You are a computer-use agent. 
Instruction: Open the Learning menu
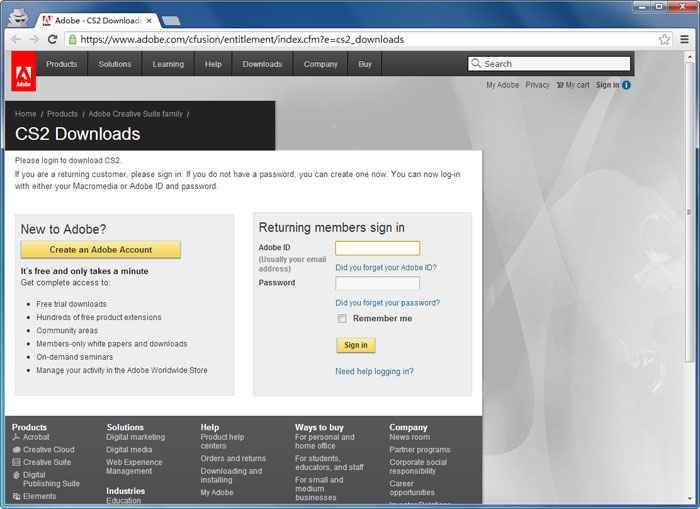pos(168,64)
